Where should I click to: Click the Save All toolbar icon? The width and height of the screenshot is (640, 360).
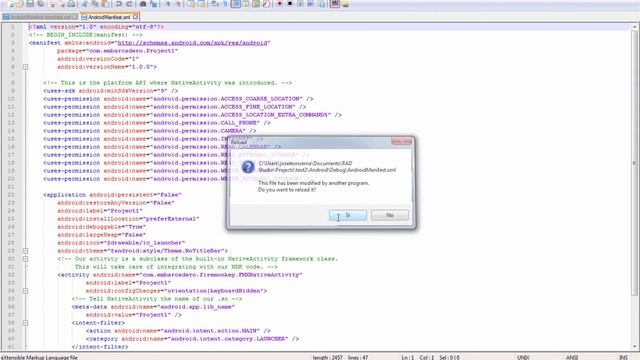(41, 4)
